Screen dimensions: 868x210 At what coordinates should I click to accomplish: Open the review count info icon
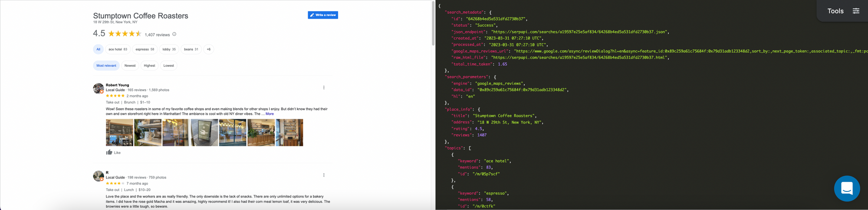(174, 34)
